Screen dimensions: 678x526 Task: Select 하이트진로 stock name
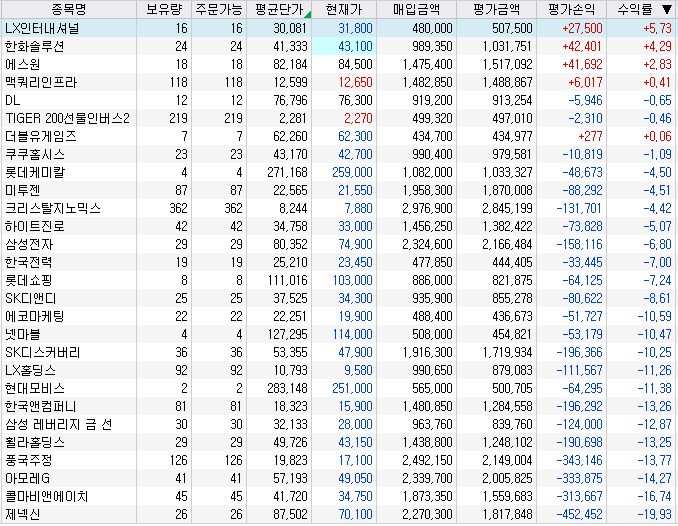click(x=35, y=227)
